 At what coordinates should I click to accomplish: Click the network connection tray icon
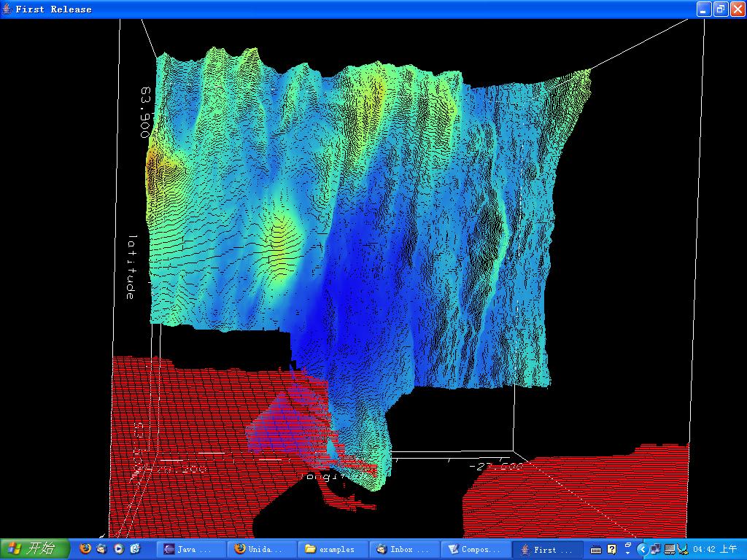coord(655,549)
